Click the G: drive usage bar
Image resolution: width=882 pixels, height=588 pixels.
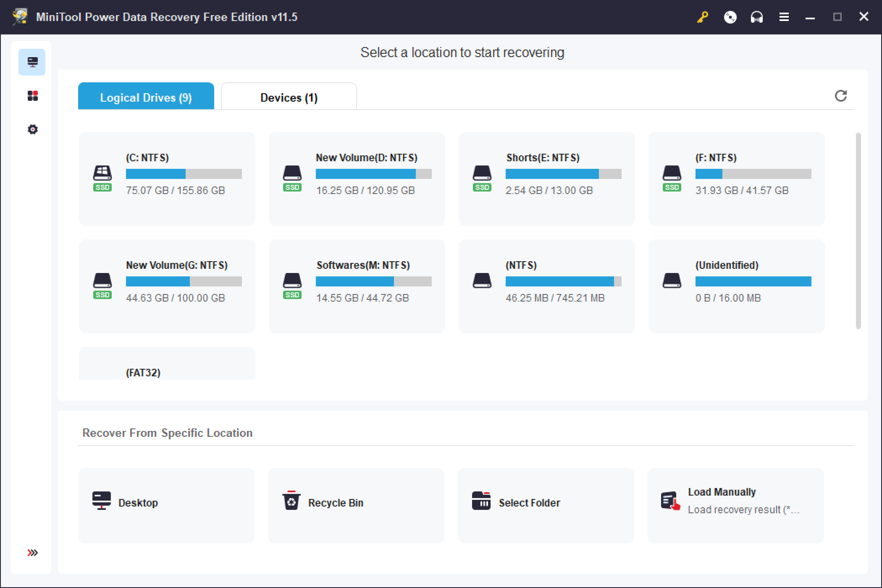(x=184, y=281)
